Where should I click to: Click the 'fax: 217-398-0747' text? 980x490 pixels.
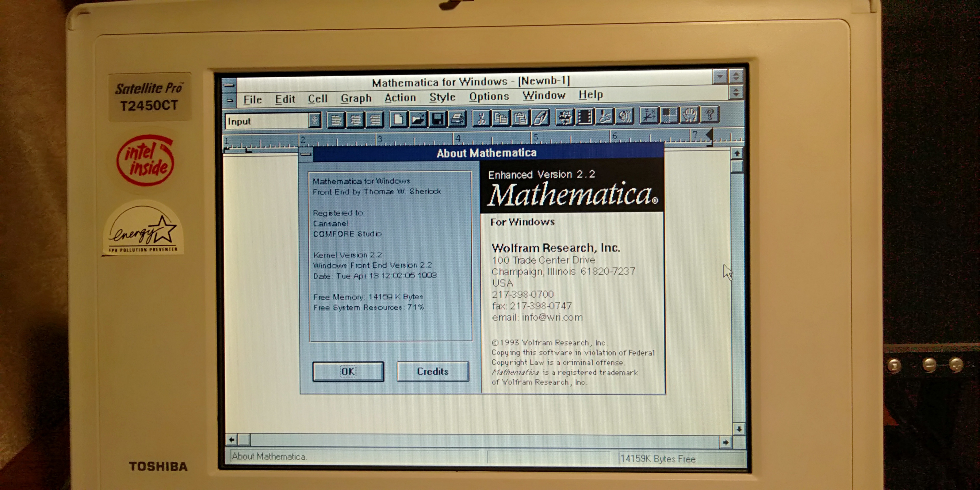[531, 306]
